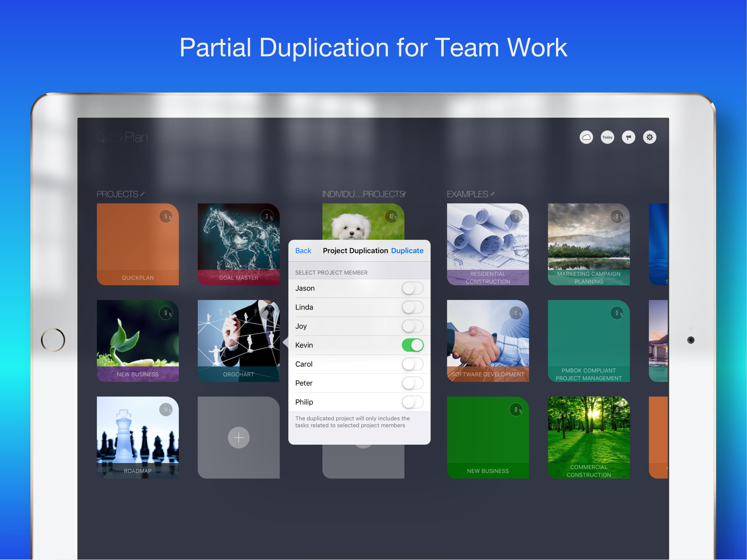This screenshot has height=560, width=747.
Task: Open the settings gear icon
Action: (649, 137)
